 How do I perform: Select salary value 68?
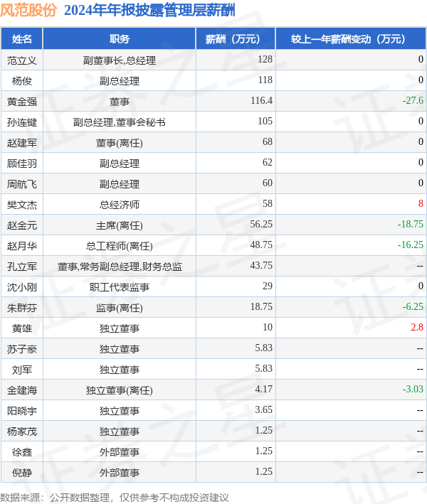point(268,141)
